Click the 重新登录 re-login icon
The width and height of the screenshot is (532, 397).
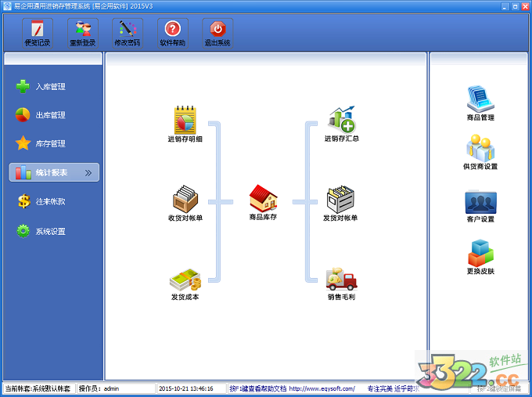pyautogui.click(x=82, y=34)
